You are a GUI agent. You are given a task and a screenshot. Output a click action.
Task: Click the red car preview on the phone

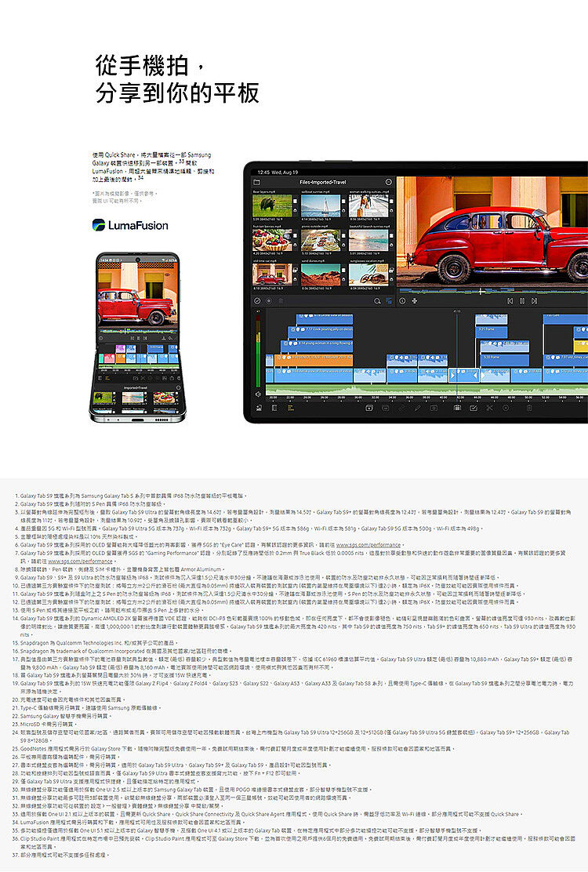[x=138, y=296]
